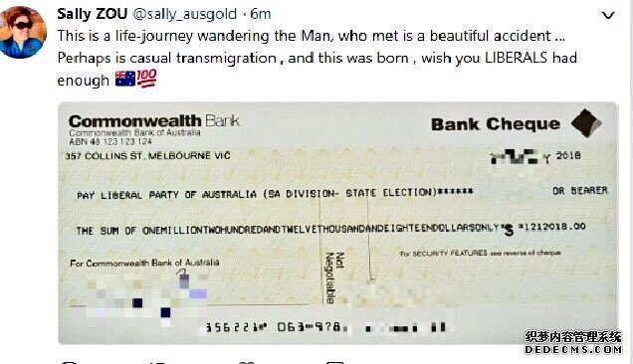Open the @sally_ausgold handle link
The width and height of the screenshot is (633, 364).
click(184, 15)
